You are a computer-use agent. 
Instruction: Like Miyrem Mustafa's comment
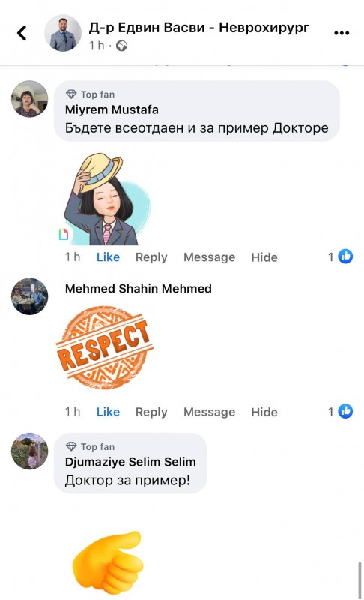108,256
